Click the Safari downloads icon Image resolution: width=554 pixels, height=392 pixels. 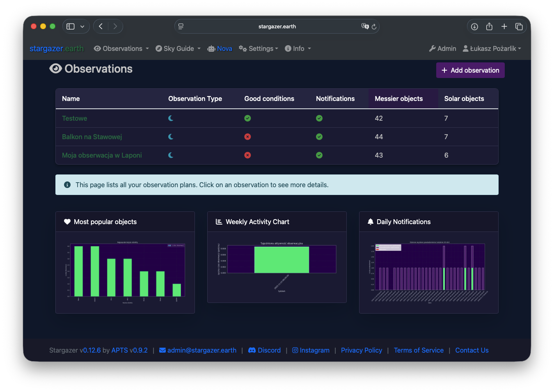[x=474, y=27]
